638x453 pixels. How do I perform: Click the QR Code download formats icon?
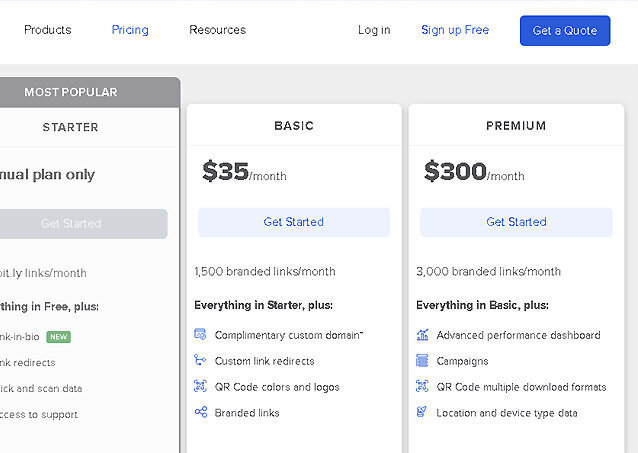click(422, 387)
